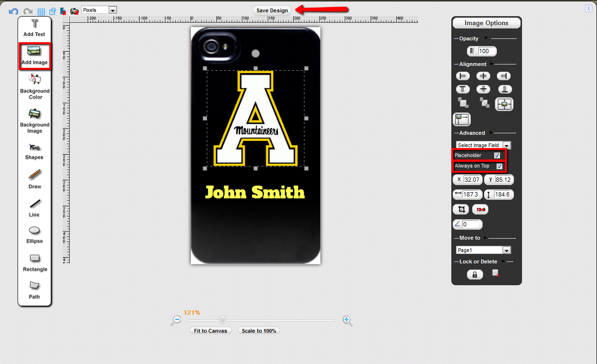Click the crop image icon
The image size is (597, 364).
pyautogui.click(x=461, y=209)
